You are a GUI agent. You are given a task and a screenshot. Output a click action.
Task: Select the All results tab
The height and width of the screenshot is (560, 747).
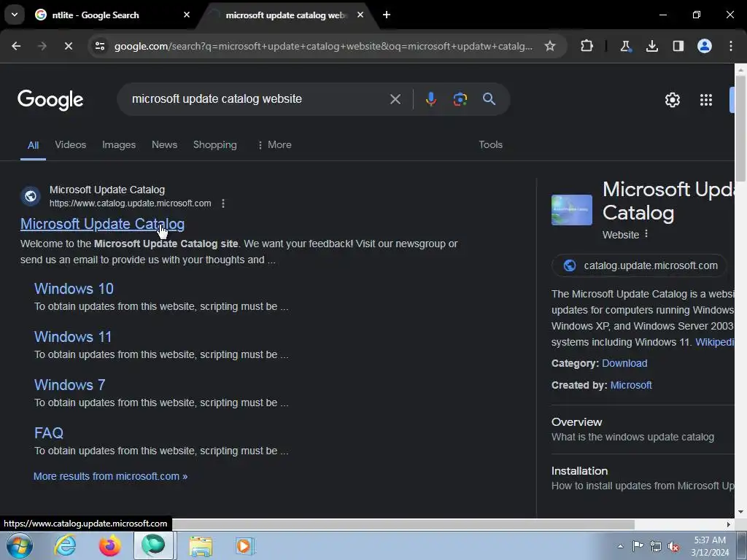click(x=33, y=145)
